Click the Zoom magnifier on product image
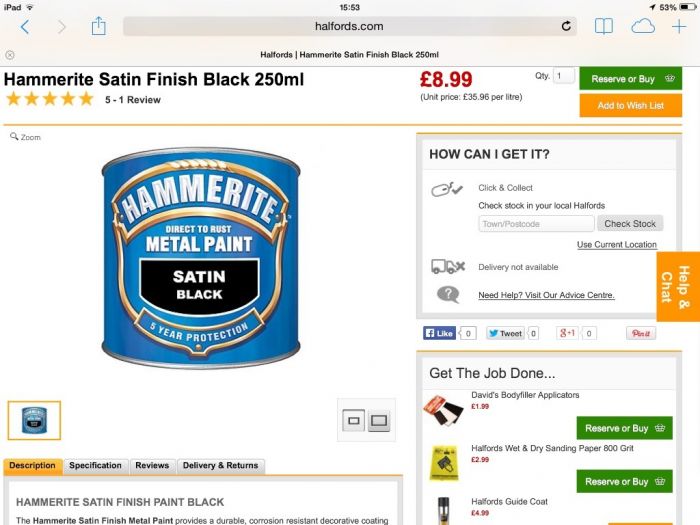 pyautogui.click(x=25, y=137)
